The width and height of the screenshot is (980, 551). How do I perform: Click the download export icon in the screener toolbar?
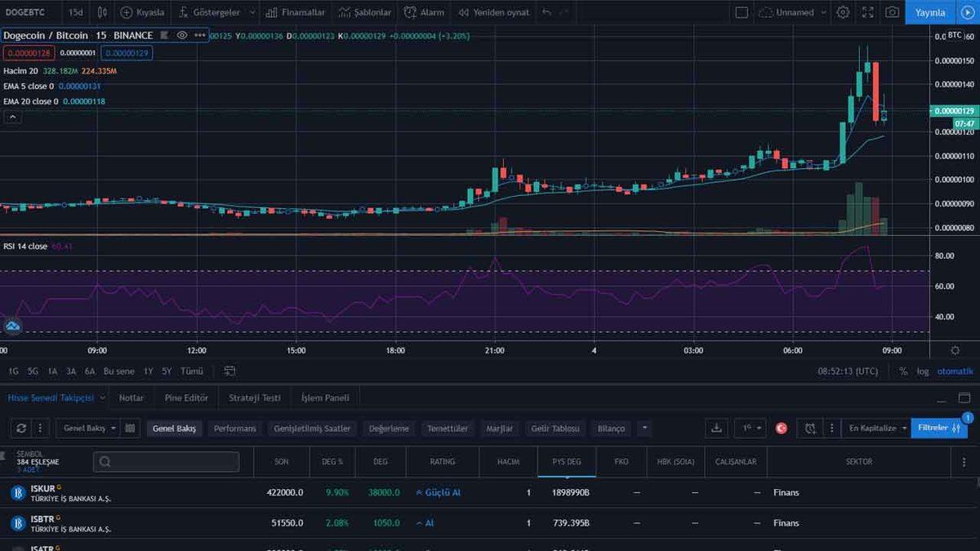[717, 428]
